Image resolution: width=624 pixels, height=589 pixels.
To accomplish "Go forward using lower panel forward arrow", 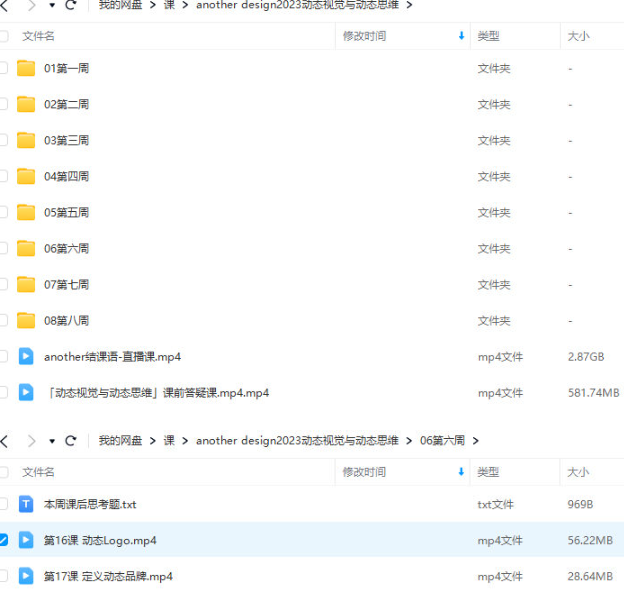I will 32,441.
